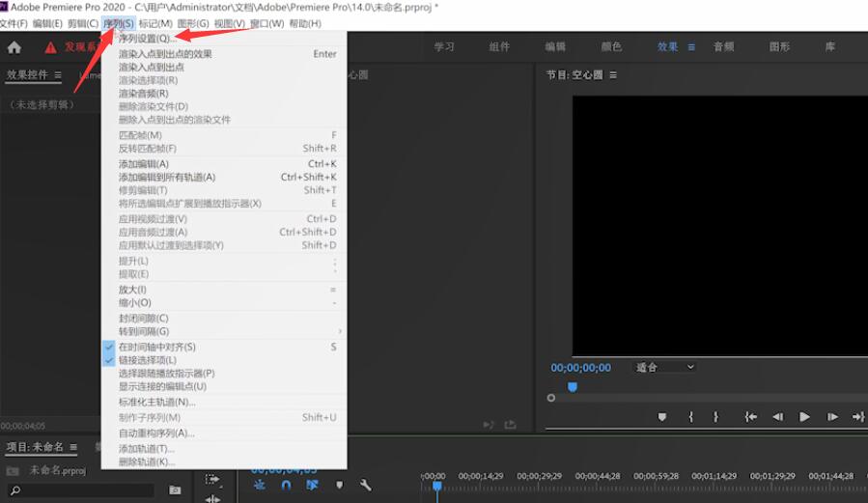Add marker in the timeline toolbar
868x503 pixels.
tap(339, 486)
